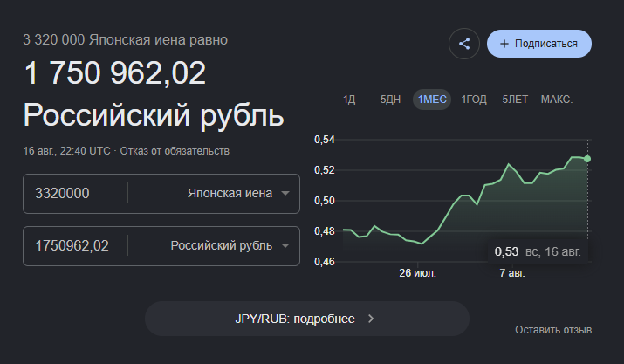Screen dimensions: 624x364
Task: Open JPY/RUB: подробнее details
Action: (x=307, y=319)
